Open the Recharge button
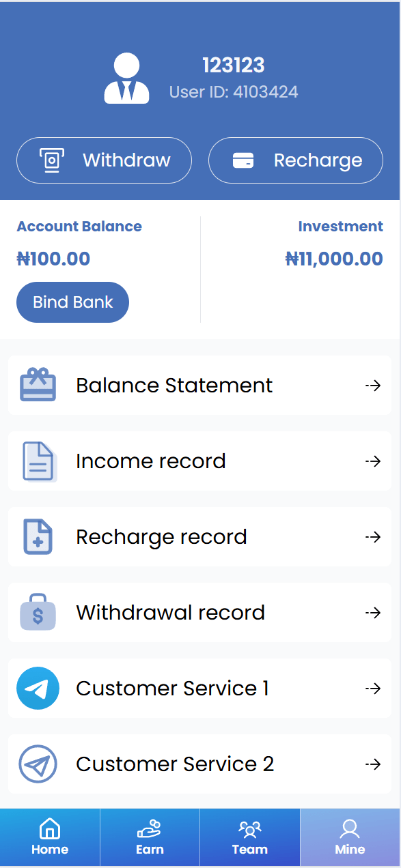401x868 pixels. (296, 160)
